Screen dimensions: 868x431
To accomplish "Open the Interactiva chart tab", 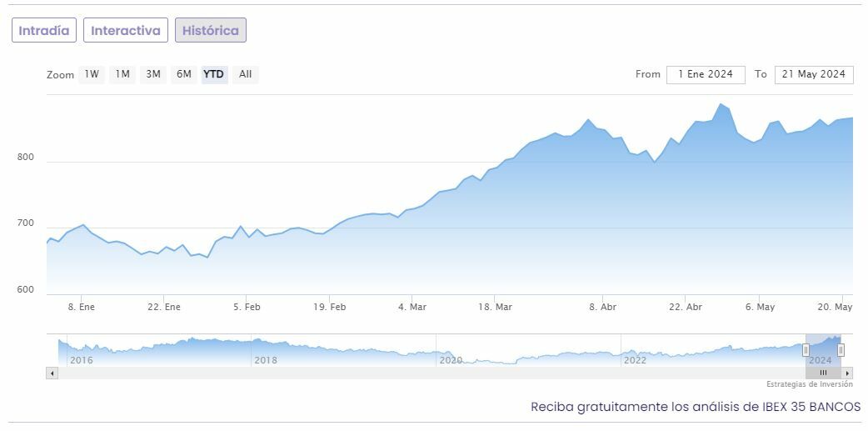I will [125, 31].
